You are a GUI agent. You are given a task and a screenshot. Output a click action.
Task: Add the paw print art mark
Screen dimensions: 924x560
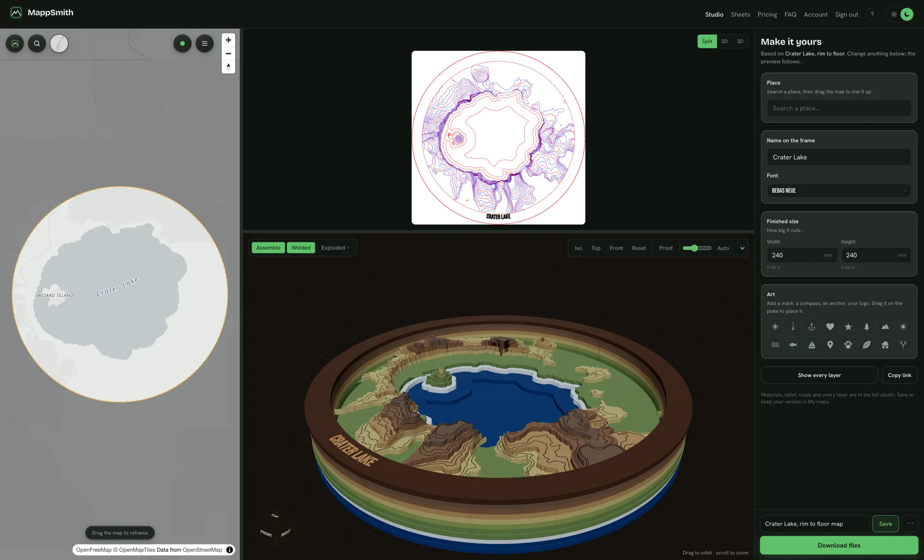click(848, 345)
